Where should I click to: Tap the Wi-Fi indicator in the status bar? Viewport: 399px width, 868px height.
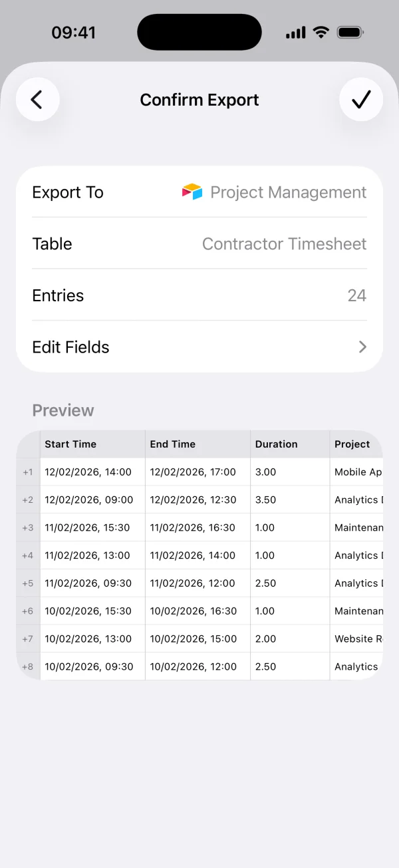coord(321,31)
